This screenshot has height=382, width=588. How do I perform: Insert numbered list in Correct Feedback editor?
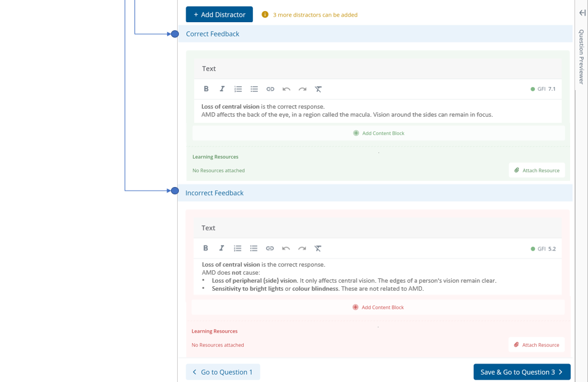(x=238, y=89)
